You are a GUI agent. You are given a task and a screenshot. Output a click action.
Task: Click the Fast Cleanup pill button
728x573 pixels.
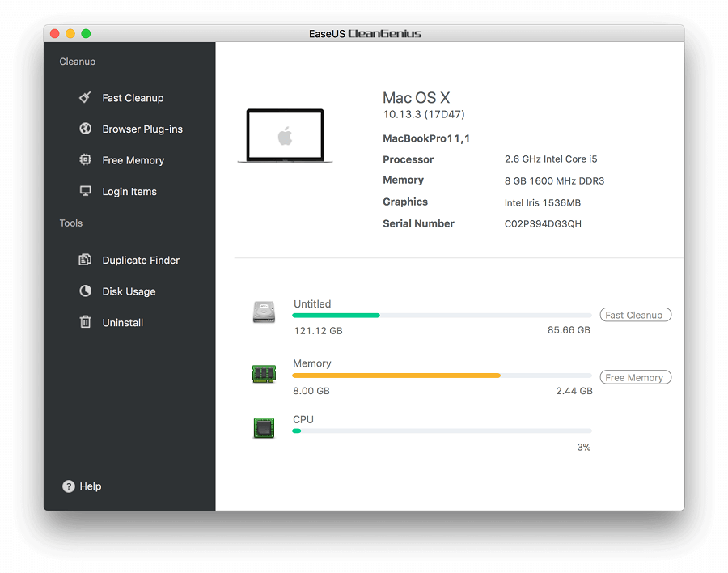pos(635,315)
